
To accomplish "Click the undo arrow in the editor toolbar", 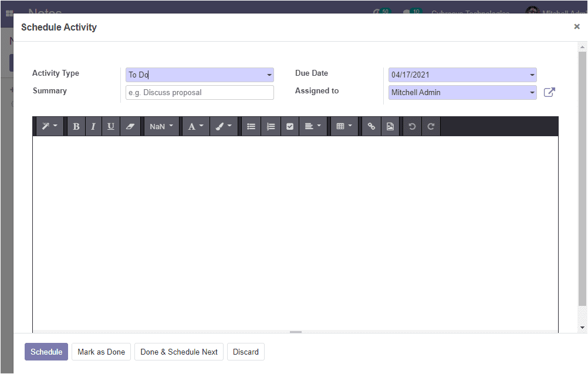I will tap(412, 126).
